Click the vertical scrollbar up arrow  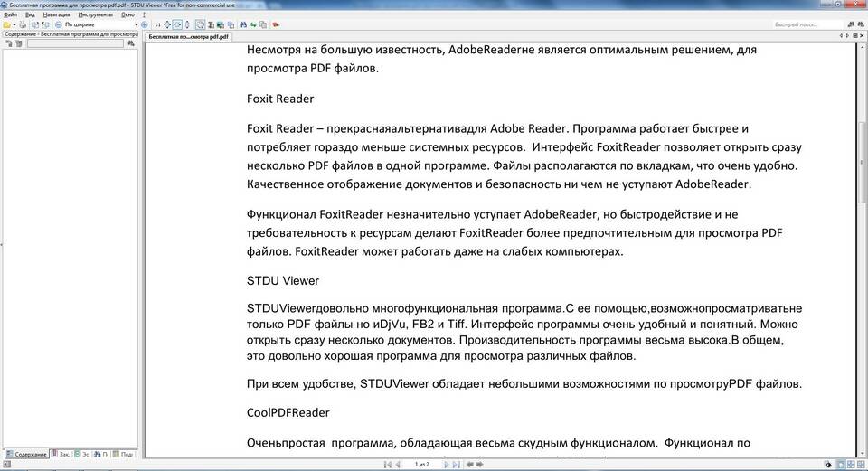click(862, 46)
